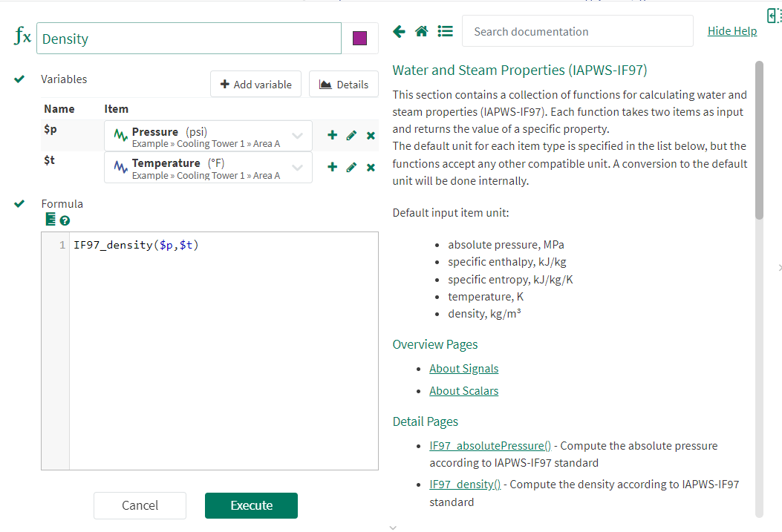Hide the help documentation panel

click(x=732, y=31)
